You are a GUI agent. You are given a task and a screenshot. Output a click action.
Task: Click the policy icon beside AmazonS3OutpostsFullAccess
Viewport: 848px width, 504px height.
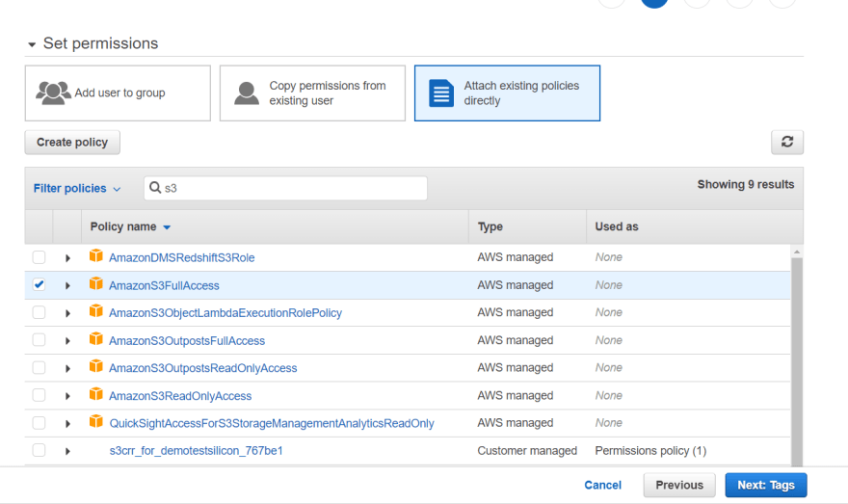(x=96, y=338)
